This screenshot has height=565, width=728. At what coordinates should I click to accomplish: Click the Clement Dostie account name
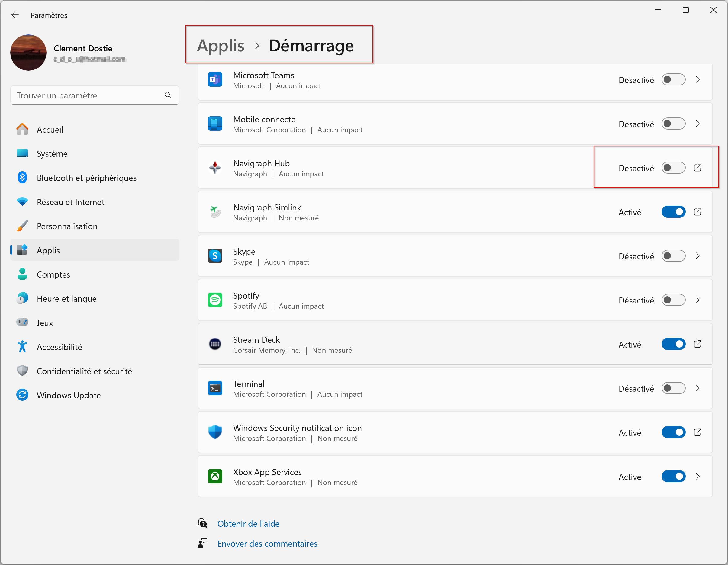tap(83, 48)
